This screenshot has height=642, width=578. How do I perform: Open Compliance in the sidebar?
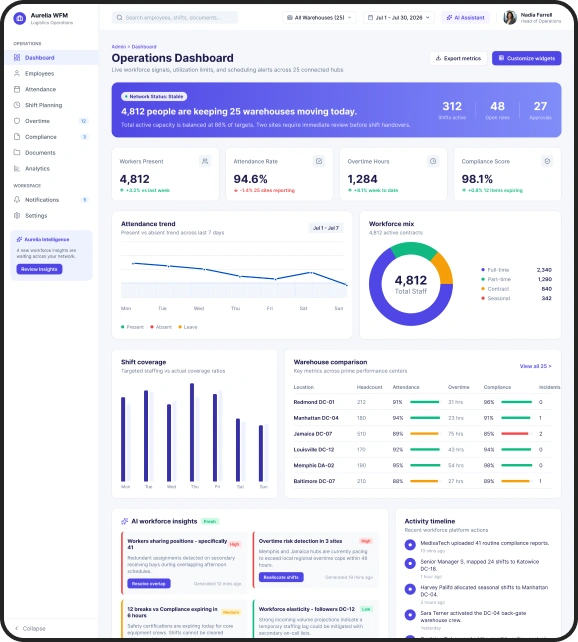pyautogui.click(x=51, y=137)
